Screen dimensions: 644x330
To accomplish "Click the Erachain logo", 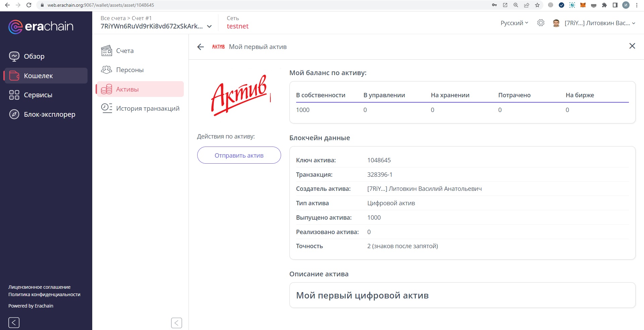I will click(x=41, y=26).
